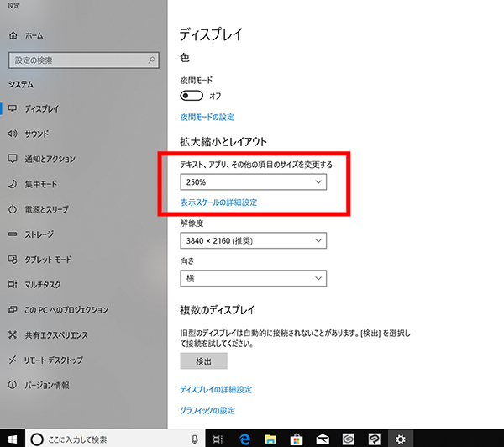Click the この PC へのプロジェクション icon
The width and height of the screenshot is (504, 447).
coord(13,309)
